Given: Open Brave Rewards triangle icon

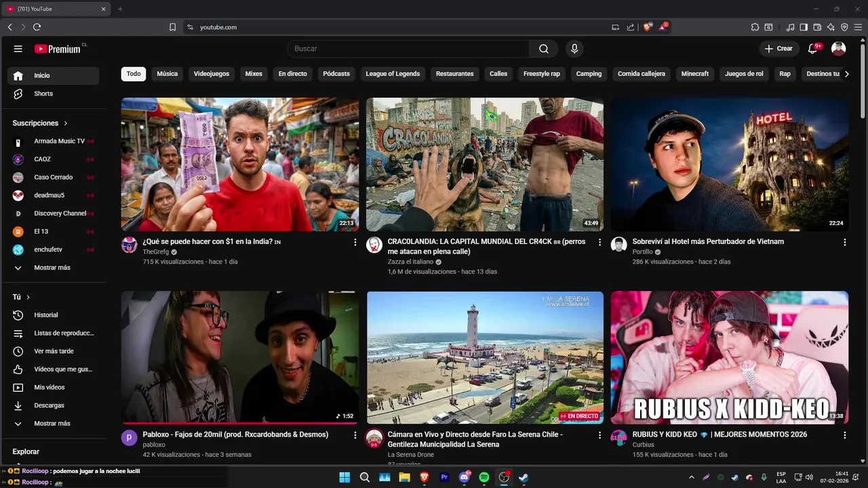Looking at the screenshot, I should pyautogui.click(x=663, y=27).
